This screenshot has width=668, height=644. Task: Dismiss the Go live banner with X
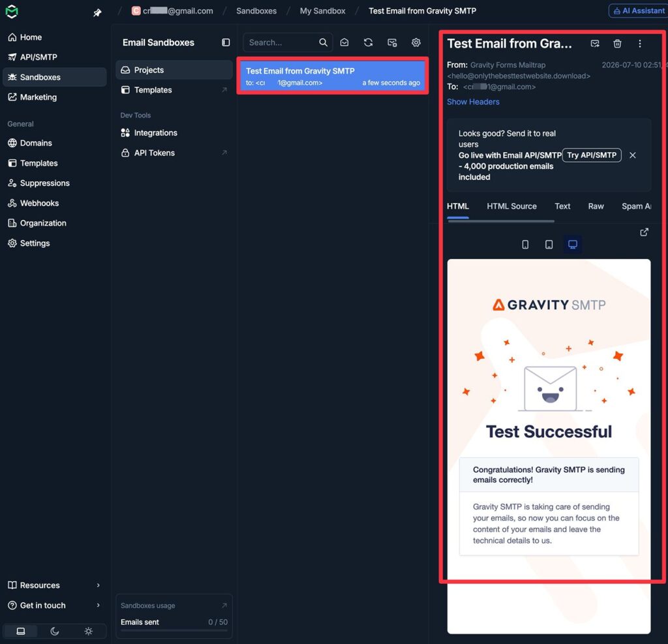click(x=633, y=155)
